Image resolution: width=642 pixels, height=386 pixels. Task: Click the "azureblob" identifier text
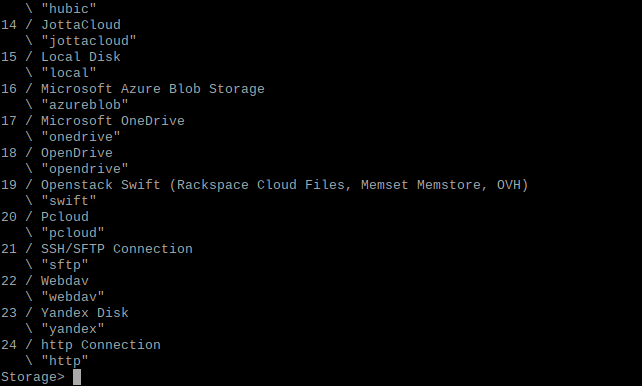(85, 105)
